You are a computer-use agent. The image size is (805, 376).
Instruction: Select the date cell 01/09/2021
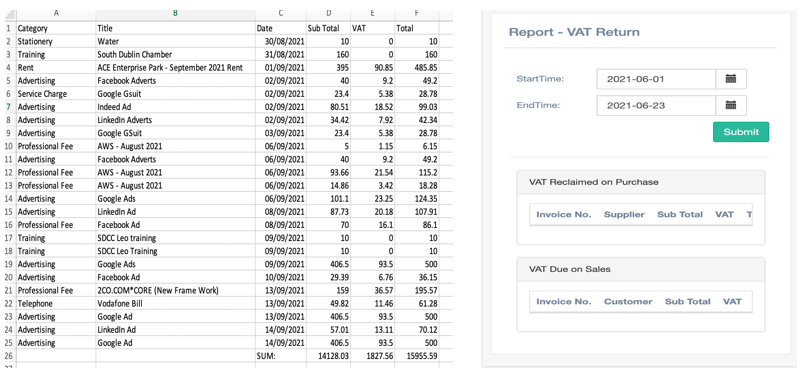pyautogui.click(x=280, y=67)
